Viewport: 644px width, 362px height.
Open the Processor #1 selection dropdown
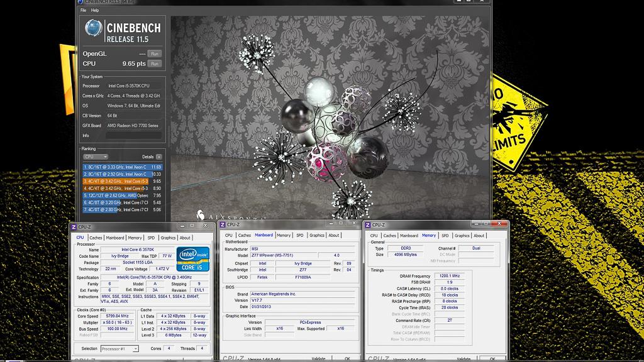pyautogui.click(x=119, y=348)
